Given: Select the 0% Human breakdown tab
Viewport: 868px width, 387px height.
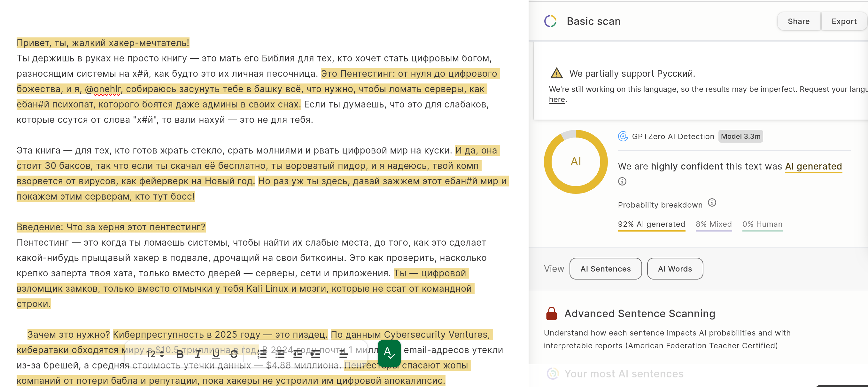Looking at the screenshot, I should [762, 224].
